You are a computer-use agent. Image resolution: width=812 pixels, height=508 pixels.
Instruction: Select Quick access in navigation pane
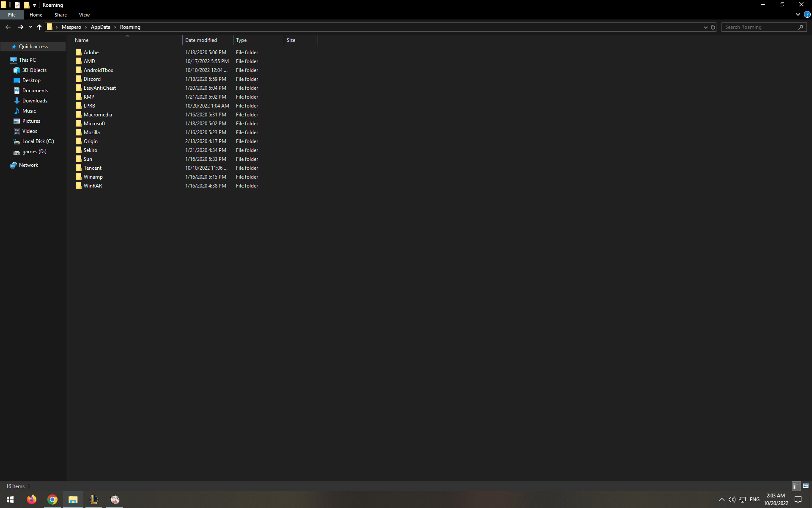point(33,47)
